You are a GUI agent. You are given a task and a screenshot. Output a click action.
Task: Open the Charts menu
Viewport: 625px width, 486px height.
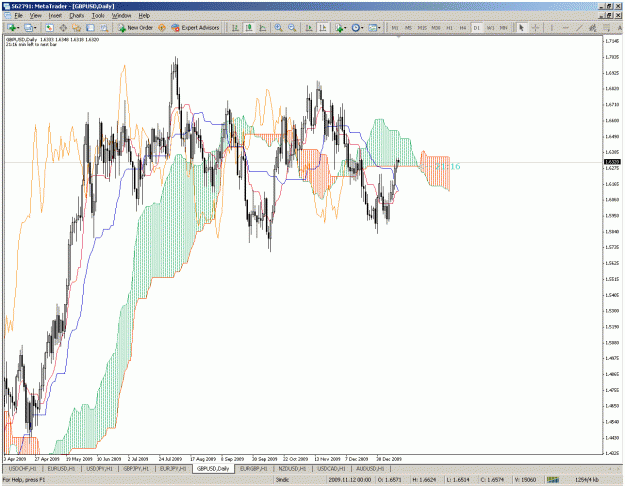[77, 16]
